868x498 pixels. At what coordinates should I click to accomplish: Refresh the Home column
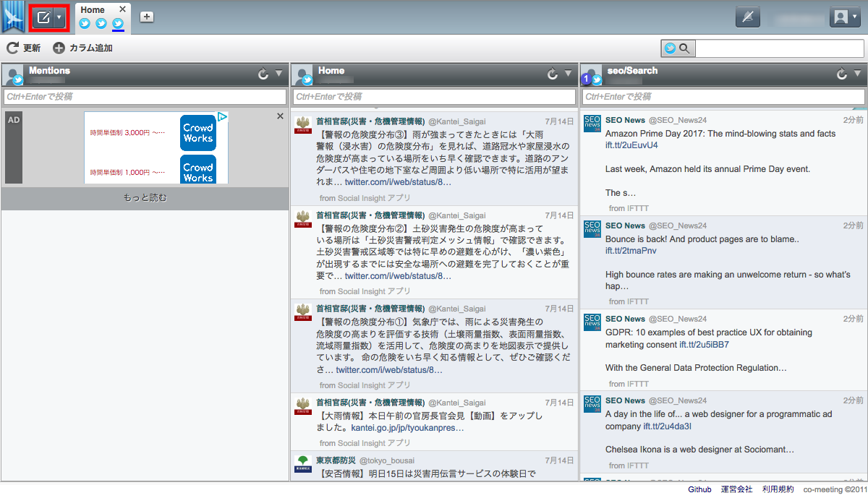click(553, 74)
